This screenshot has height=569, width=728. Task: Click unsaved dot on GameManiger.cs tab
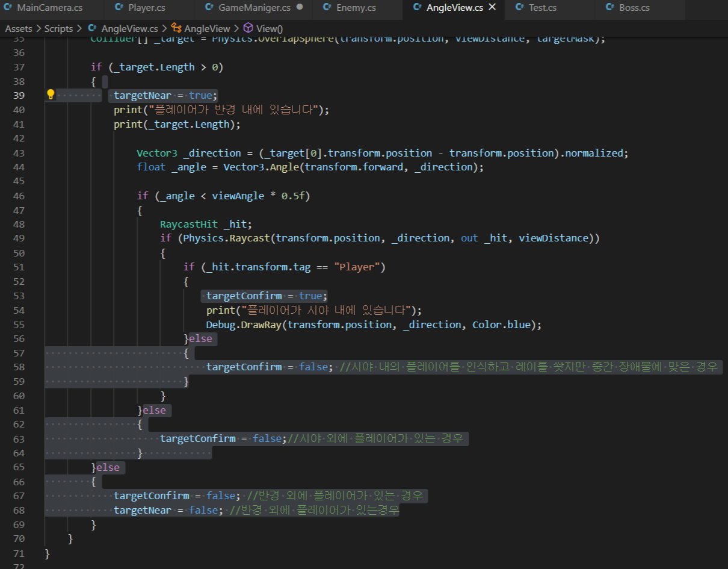tap(300, 8)
